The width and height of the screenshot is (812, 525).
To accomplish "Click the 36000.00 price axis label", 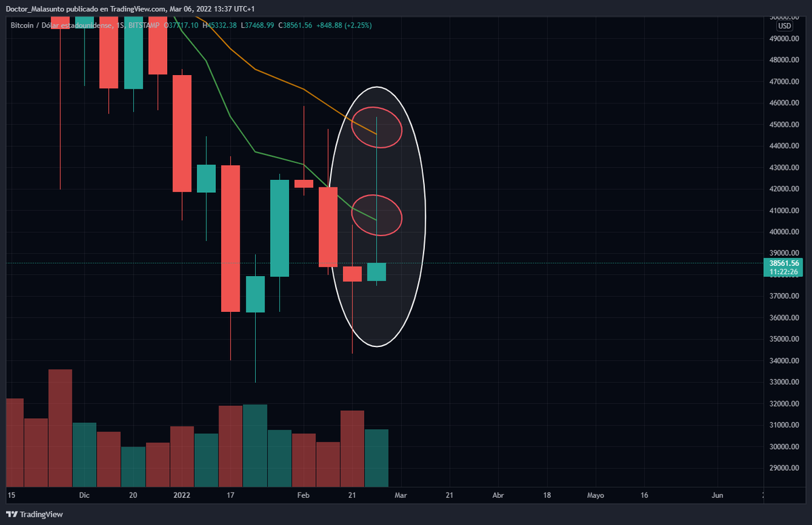I will (784, 318).
